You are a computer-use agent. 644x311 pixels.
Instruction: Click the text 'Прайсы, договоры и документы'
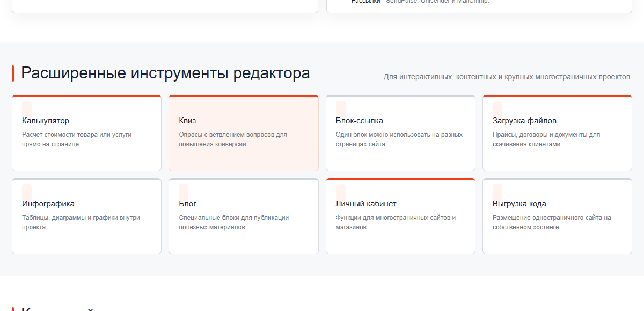[x=540, y=135]
